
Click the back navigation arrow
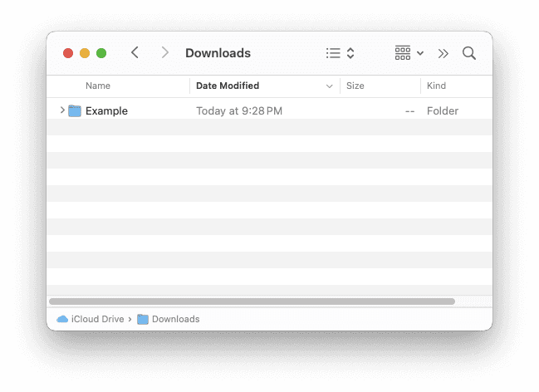135,53
